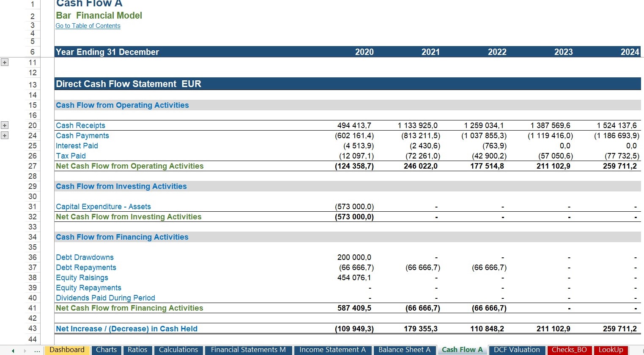Switch to the Charts sheet tab
Screen dimensions: 644x355
106,350
